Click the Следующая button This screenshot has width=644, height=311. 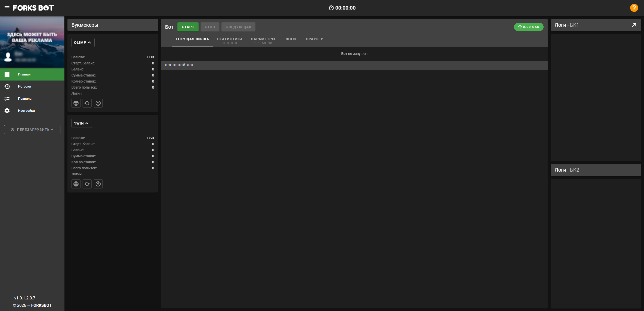pyautogui.click(x=238, y=27)
